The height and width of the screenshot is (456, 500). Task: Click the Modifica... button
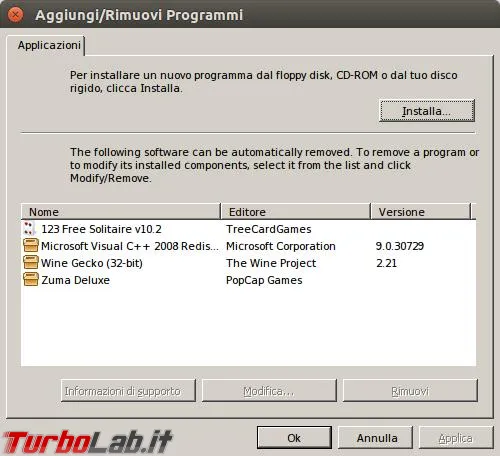[269, 390]
